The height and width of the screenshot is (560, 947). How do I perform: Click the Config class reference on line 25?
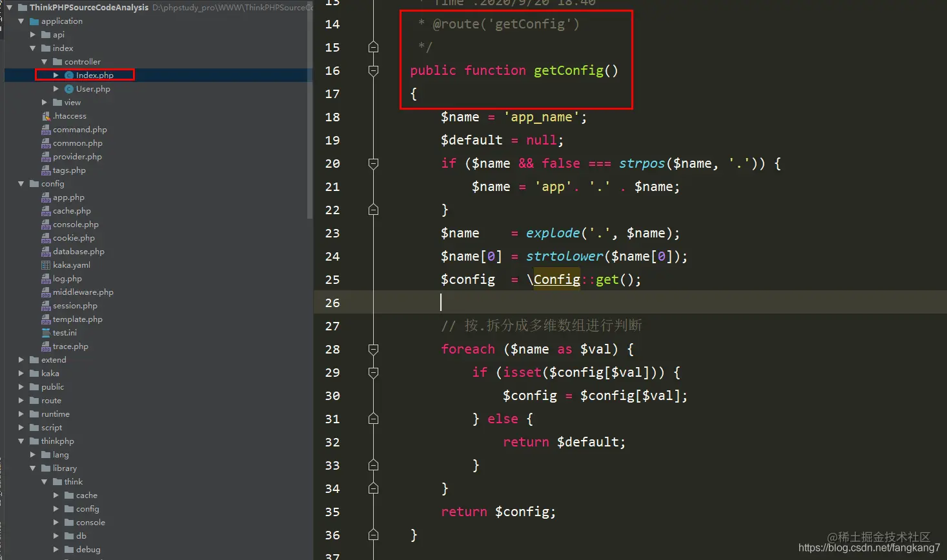556,279
